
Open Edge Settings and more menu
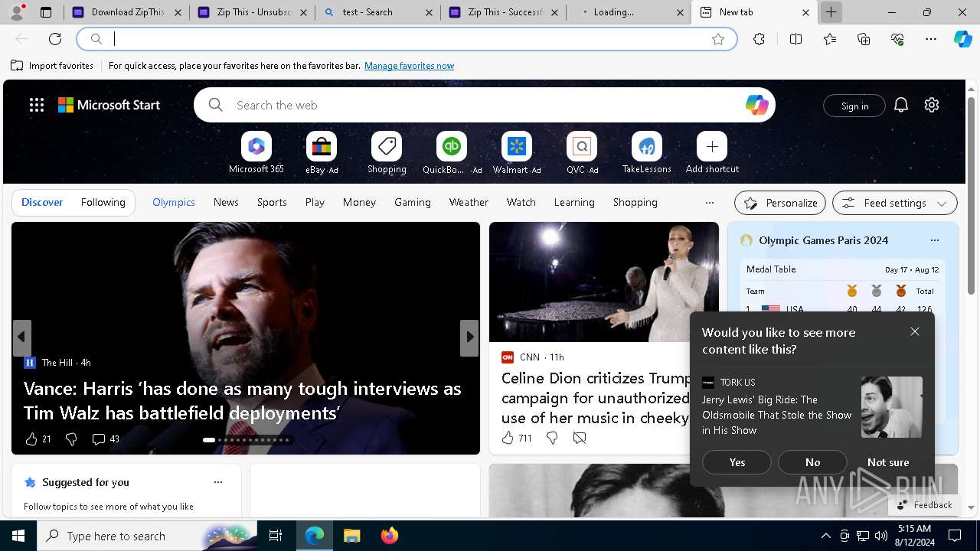pyautogui.click(x=931, y=39)
